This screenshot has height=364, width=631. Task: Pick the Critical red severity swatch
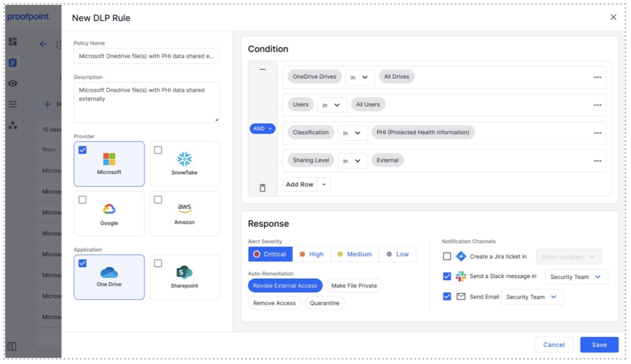click(257, 254)
